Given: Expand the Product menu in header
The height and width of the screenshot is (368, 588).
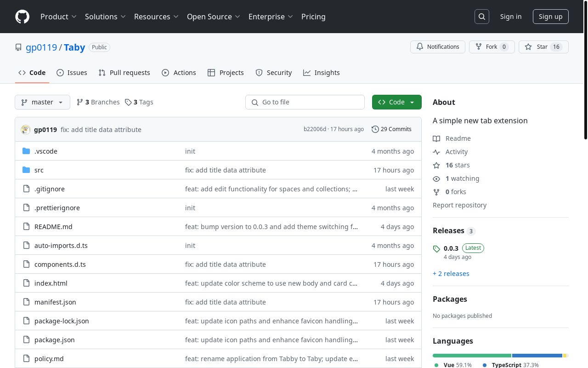Looking at the screenshot, I should (x=58, y=17).
